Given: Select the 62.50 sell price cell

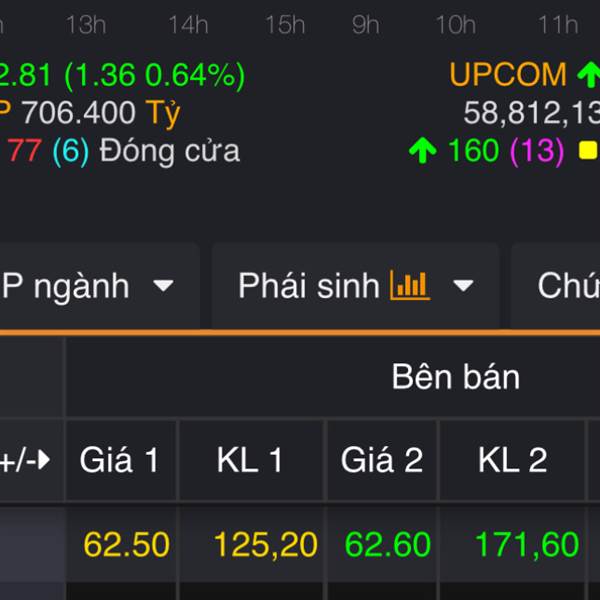Looking at the screenshot, I should point(126,544).
